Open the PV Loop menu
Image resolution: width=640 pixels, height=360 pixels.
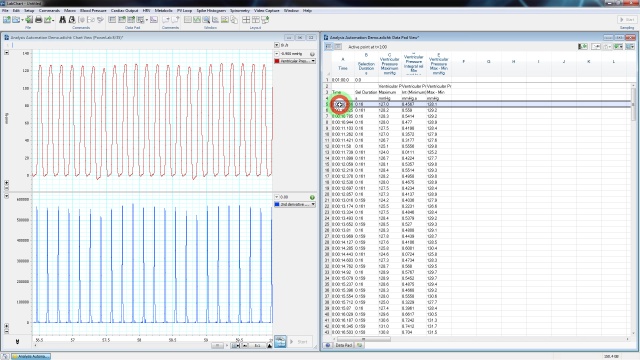point(184,11)
